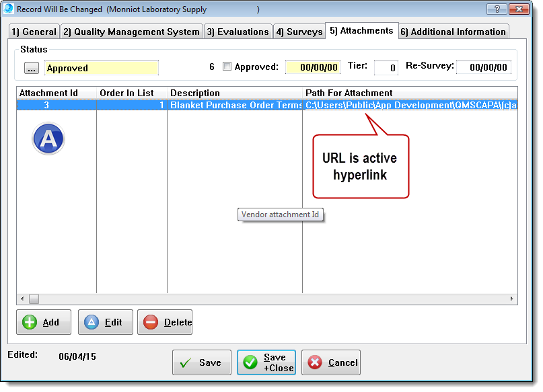Screen dimensions: 543x392
Task: Click the Re-Survey date field
Action: 483,68
